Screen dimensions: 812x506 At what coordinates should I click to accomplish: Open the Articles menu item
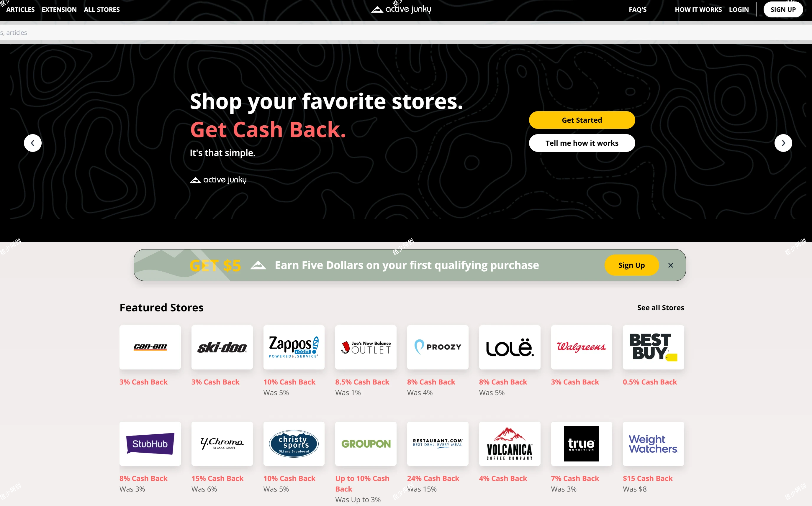(20, 9)
